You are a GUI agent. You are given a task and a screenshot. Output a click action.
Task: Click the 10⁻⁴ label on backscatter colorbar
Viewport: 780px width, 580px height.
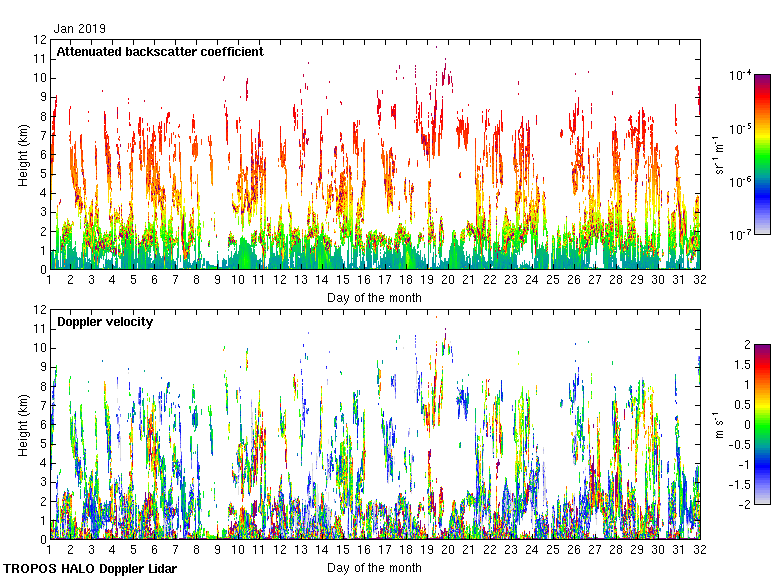point(741,75)
